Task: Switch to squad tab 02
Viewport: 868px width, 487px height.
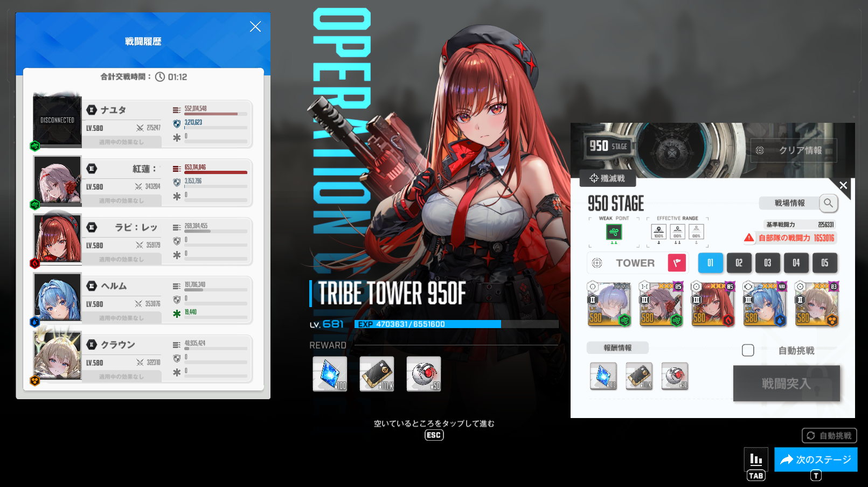Action: coord(739,263)
